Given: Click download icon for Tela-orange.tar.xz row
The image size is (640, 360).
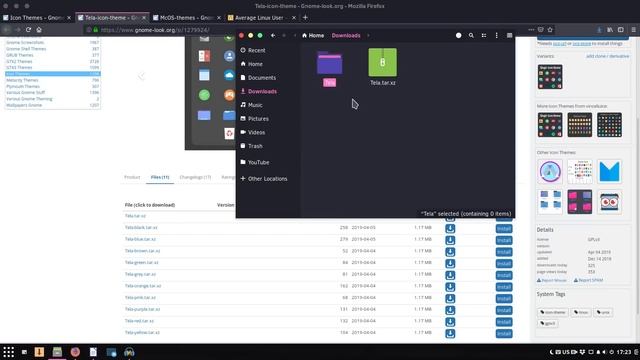Looking at the screenshot, I should tap(450, 287).
